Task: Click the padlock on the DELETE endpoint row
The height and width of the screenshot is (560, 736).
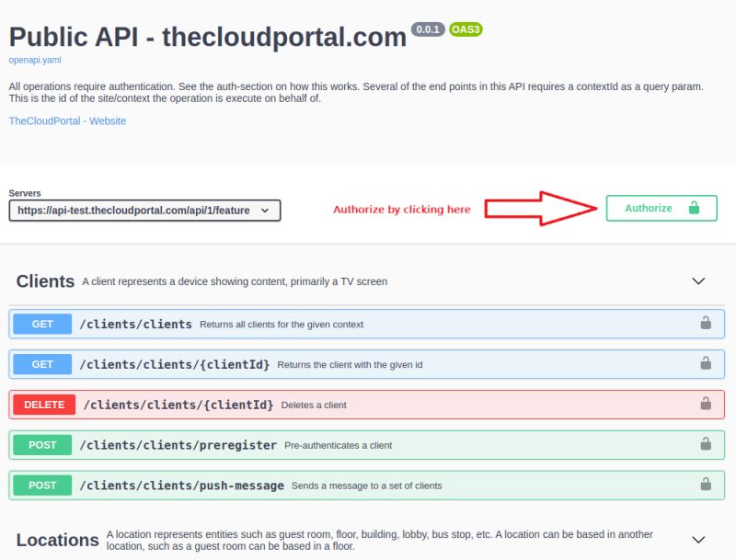Action: pyautogui.click(x=706, y=404)
